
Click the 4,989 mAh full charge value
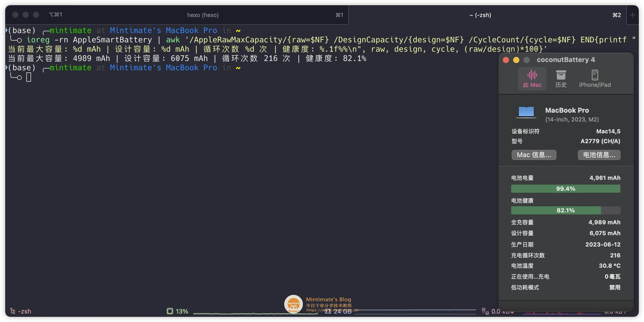[604, 222]
